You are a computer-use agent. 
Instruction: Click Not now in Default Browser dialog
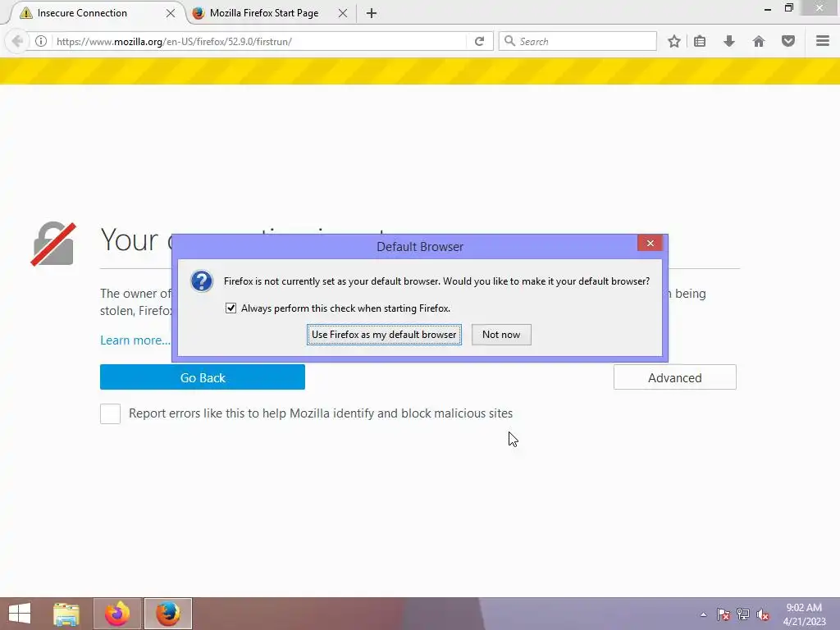click(501, 335)
